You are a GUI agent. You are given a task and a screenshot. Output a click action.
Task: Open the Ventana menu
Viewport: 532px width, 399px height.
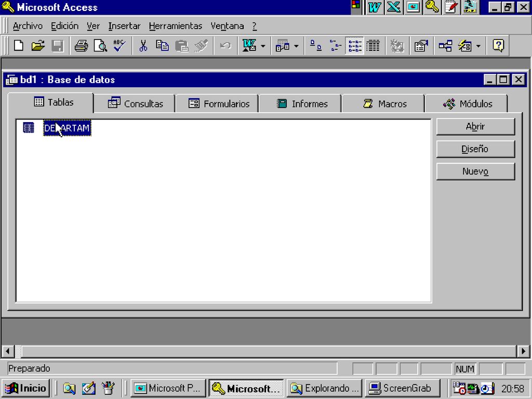227,26
